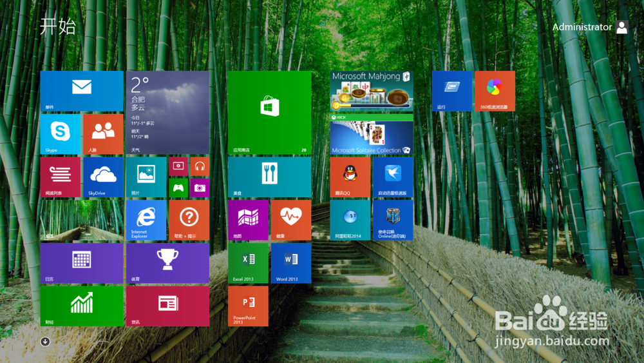Open the 阅读列表 reading list tile
This screenshot has width=644, height=363.
pyautogui.click(x=61, y=177)
